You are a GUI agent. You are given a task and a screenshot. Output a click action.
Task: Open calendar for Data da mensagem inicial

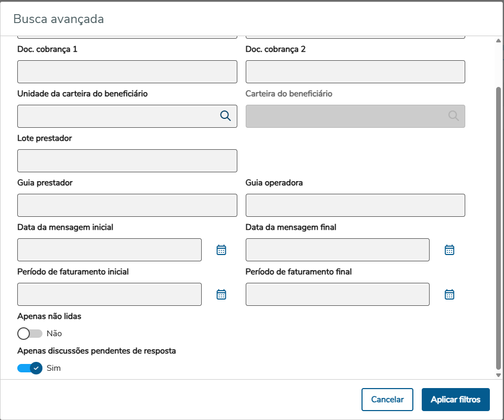tap(221, 250)
